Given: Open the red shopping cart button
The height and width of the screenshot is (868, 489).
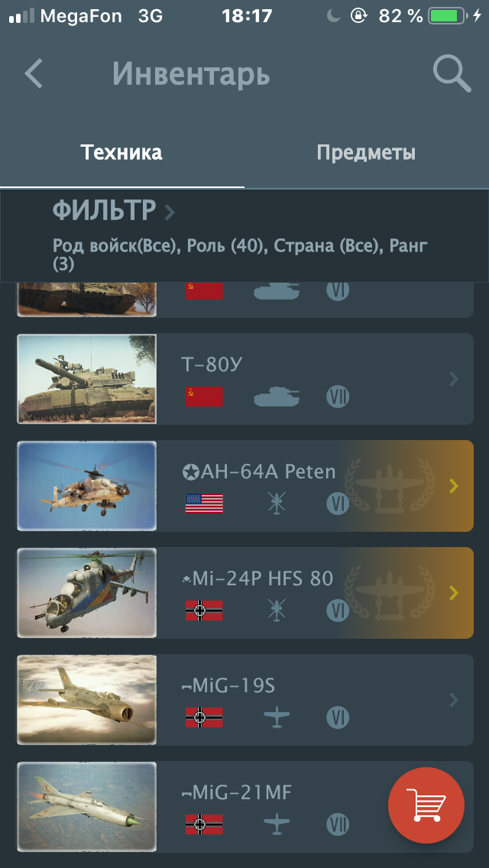Looking at the screenshot, I should 426,805.
